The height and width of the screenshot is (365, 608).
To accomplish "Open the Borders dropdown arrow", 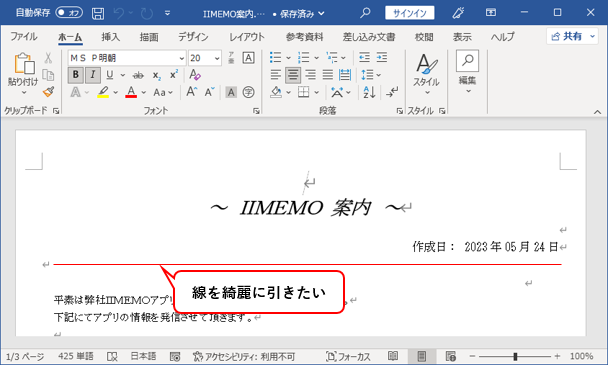I will pos(316,92).
